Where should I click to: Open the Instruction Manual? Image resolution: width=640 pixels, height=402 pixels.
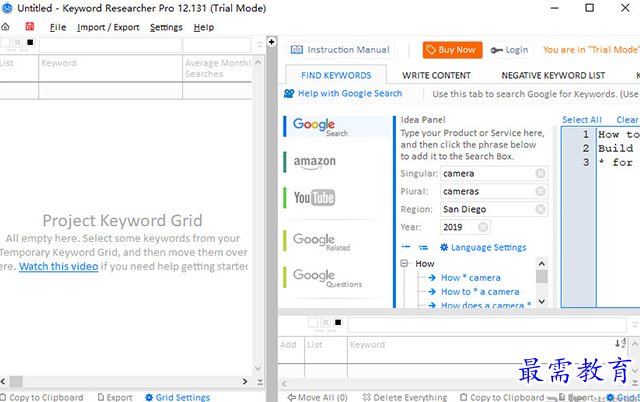click(x=340, y=50)
